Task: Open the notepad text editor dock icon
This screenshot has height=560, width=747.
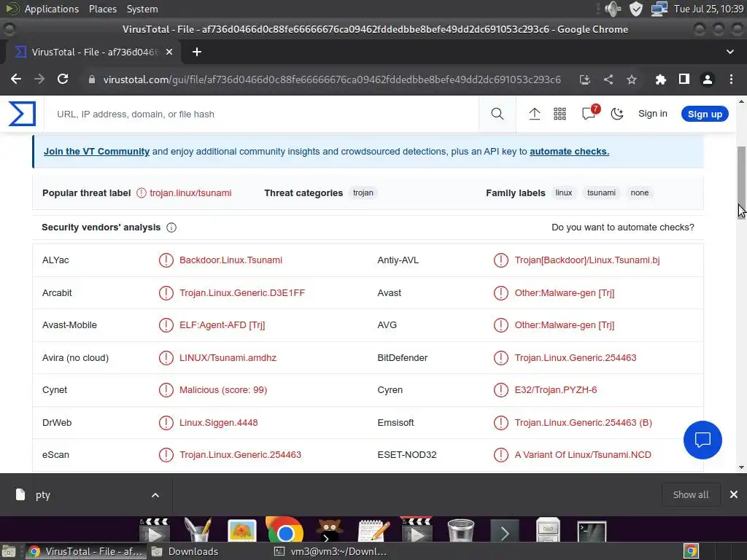Action: pyautogui.click(x=374, y=531)
